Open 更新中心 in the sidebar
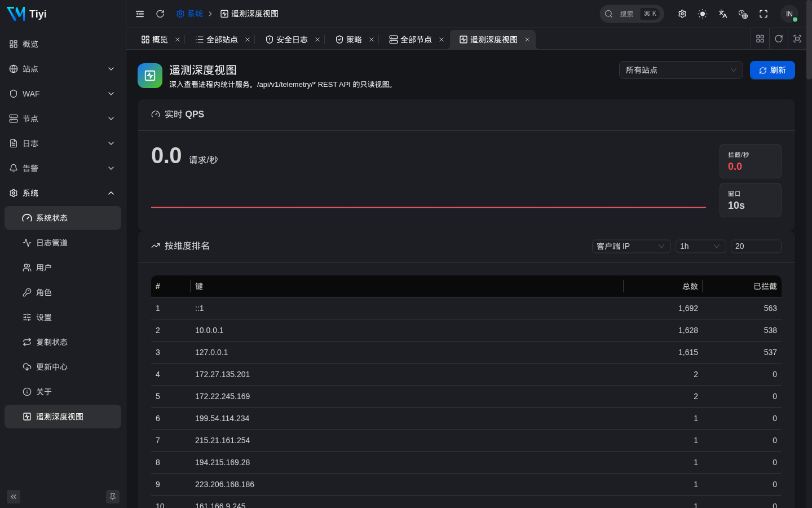Screen dimensions: 812x508 click(63, 367)
